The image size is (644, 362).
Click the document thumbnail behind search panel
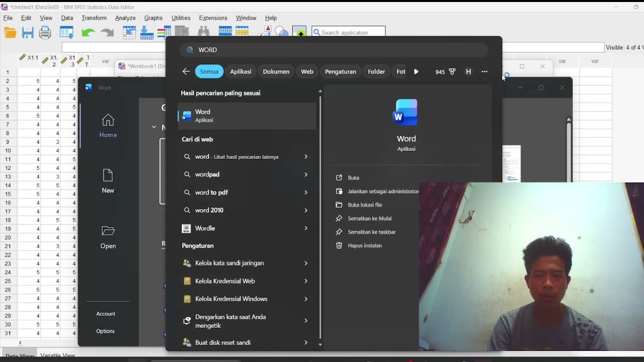click(512, 163)
